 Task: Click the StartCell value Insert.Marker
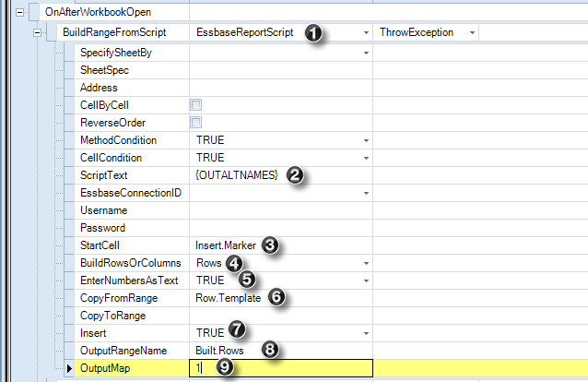226,245
